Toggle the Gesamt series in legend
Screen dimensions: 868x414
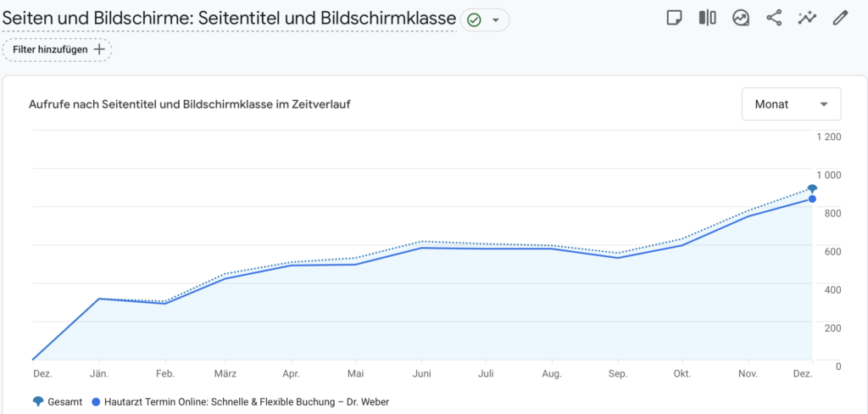click(59, 402)
